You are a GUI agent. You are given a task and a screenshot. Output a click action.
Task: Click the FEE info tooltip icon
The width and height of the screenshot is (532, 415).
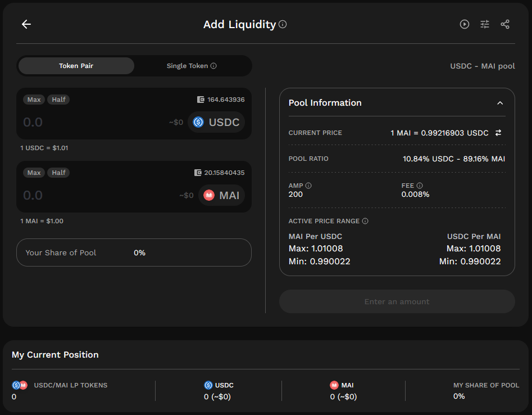click(x=420, y=185)
